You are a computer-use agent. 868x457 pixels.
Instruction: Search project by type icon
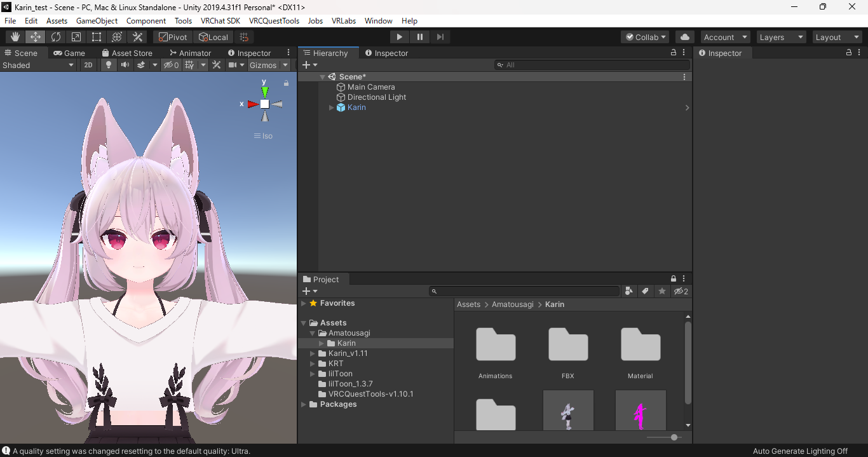pyautogui.click(x=629, y=291)
